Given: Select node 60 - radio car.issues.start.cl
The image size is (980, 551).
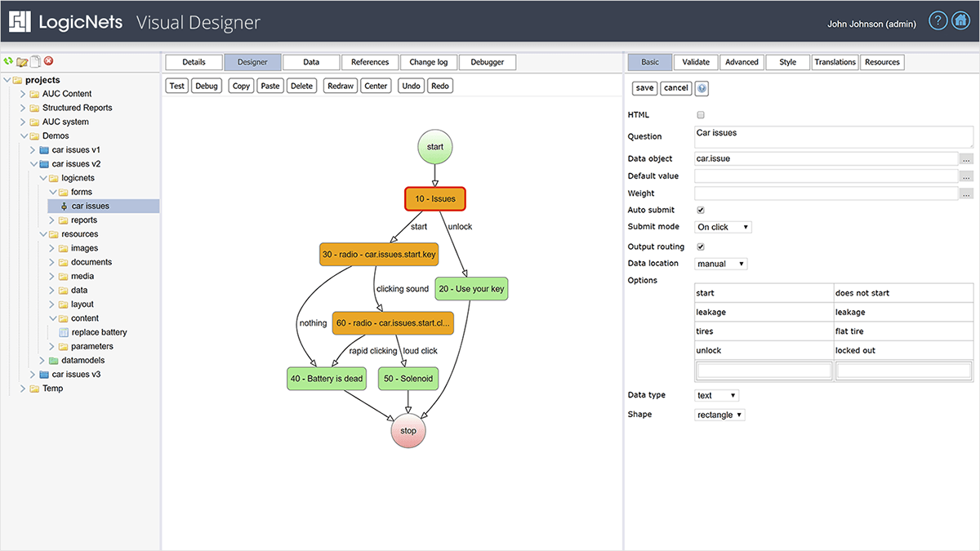Looking at the screenshot, I should tap(392, 322).
